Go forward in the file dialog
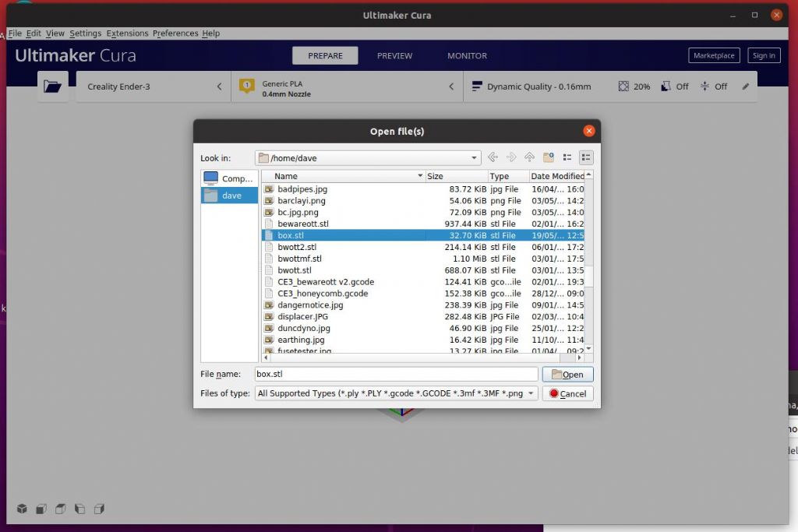This screenshot has width=798, height=532. pyautogui.click(x=511, y=157)
